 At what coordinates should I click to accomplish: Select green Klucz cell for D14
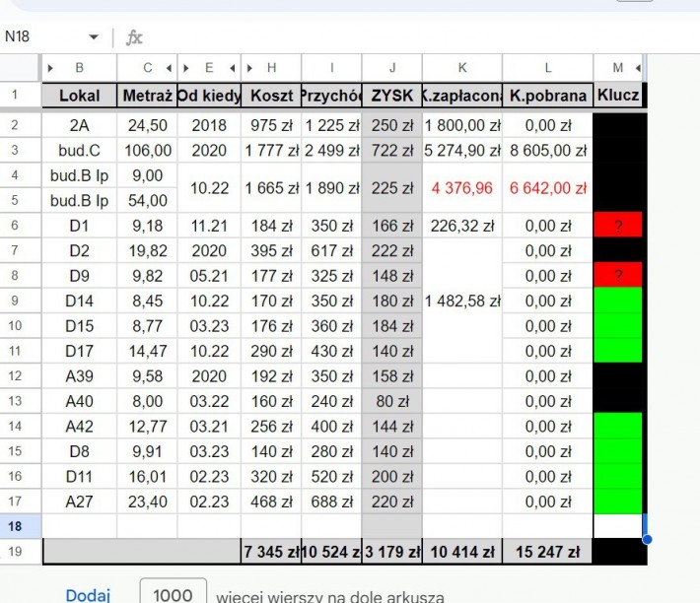point(618,301)
